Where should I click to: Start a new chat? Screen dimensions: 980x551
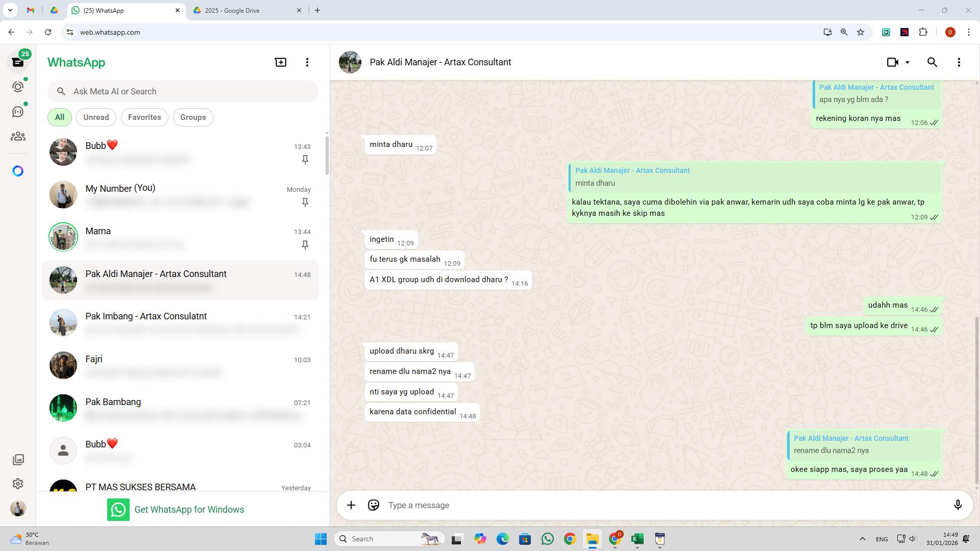280,62
